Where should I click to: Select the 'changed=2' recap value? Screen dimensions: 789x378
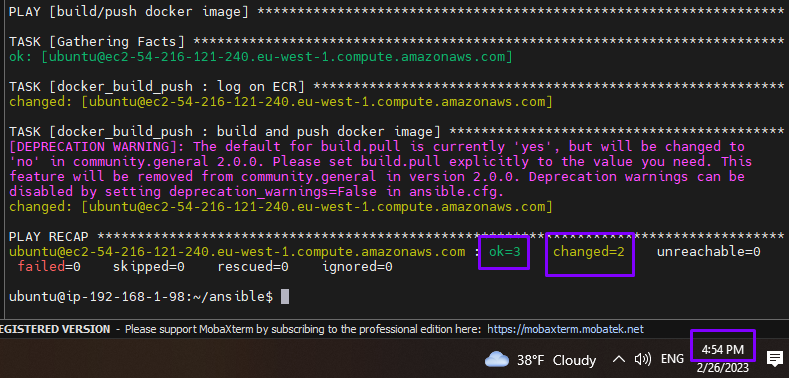589,252
